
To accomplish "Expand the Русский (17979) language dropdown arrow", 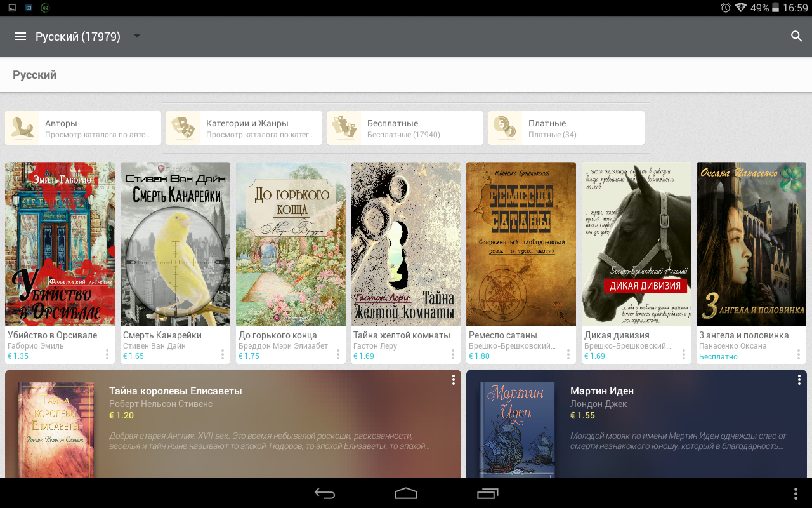I will point(136,36).
